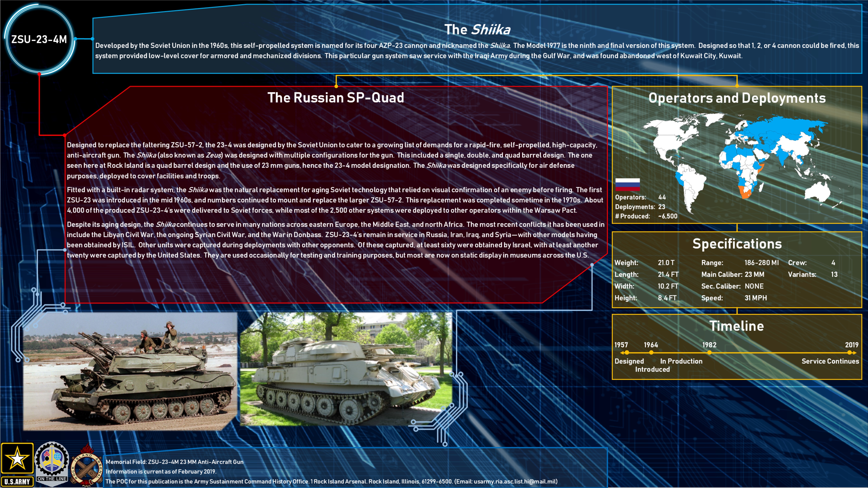Screen dimensions: 868x488
Task: Click the 1964 timeline marker
Action: point(651,353)
